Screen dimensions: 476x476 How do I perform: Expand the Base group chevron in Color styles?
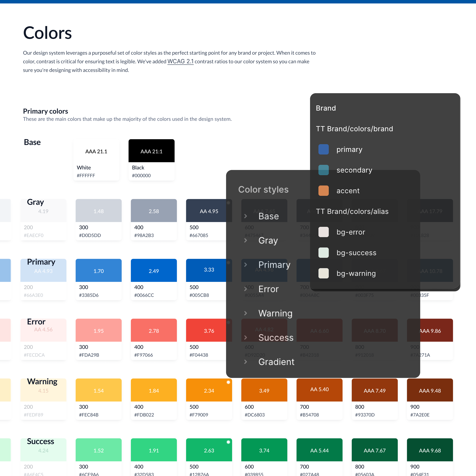[245, 216]
